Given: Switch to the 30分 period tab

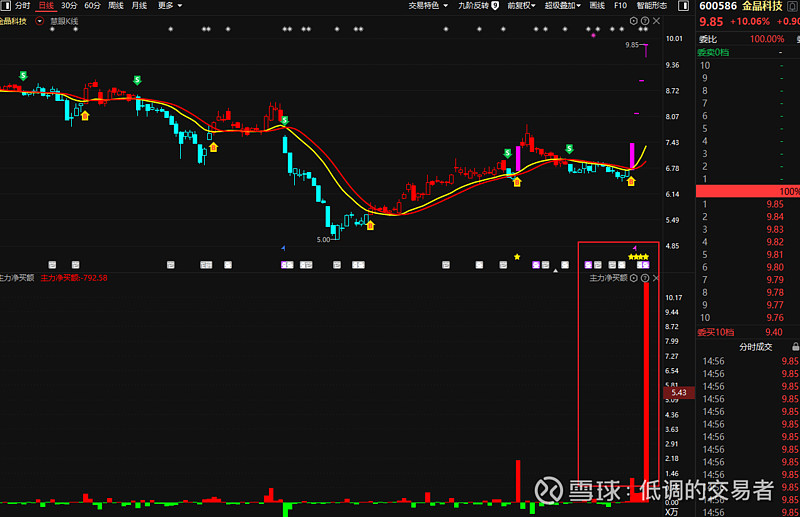Looking at the screenshot, I should coord(69,6).
